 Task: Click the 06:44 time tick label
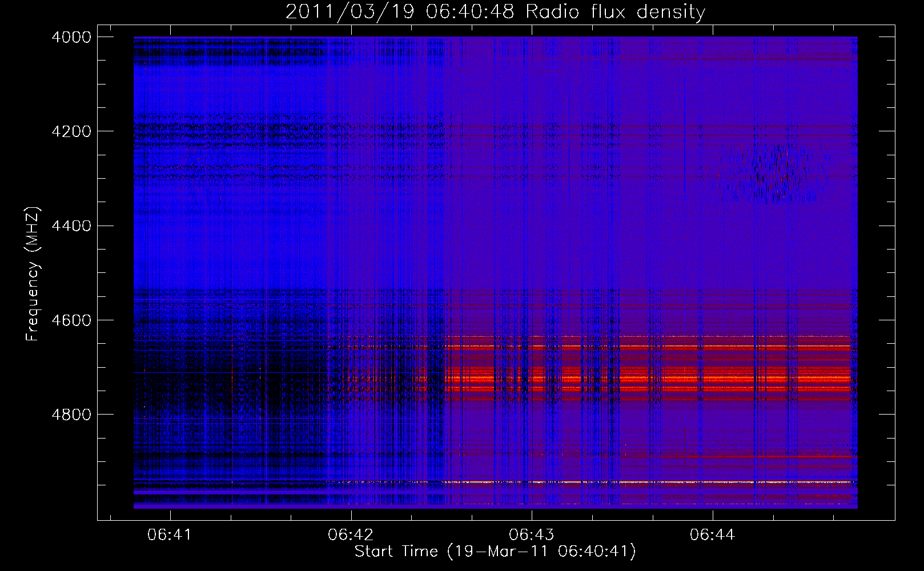[712, 535]
